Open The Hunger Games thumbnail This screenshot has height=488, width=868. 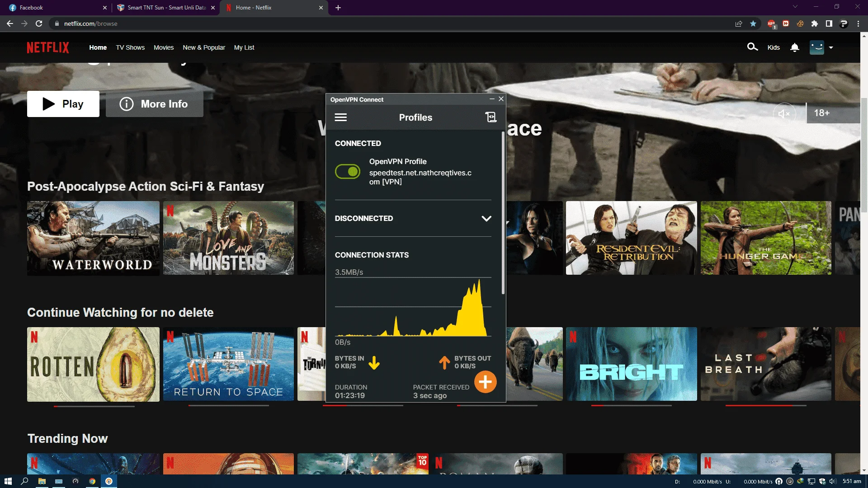click(x=766, y=238)
